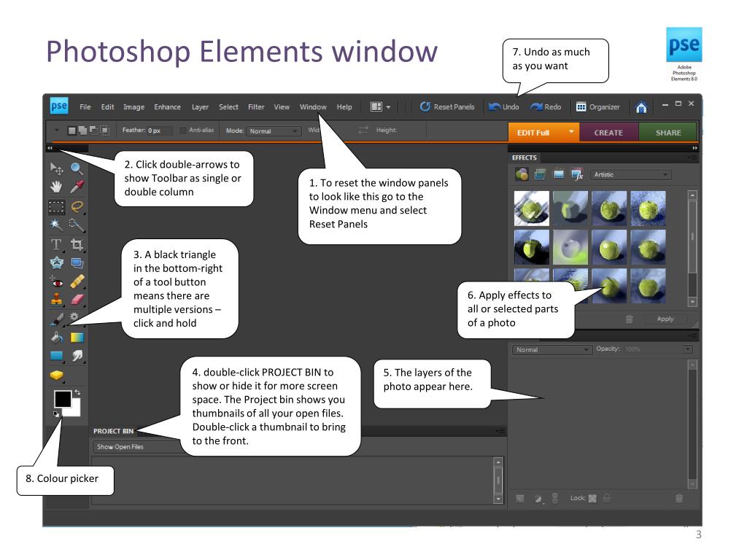Viewport: 747px width, 560px height.
Task: Select the Smudge finger tool
Action: coord(77,356)
